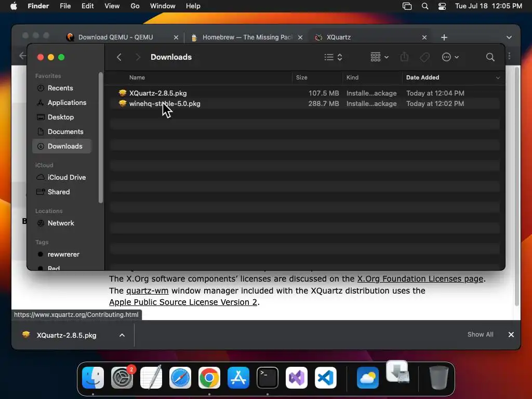This screenshot has height=399, width=532.
Task: Select the rewwrerer tag in sidebar
Action: click(62, 255)
